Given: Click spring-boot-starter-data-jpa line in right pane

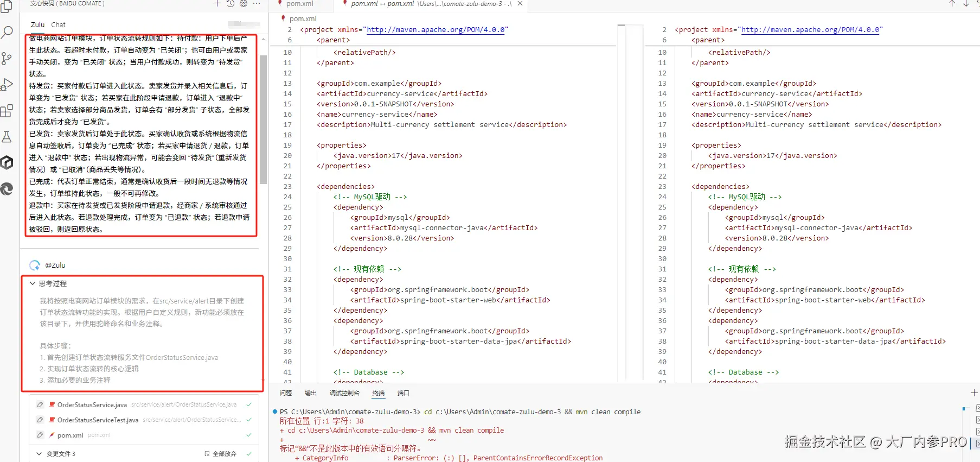Looking at the screenshot, I should tap(835, 341).
